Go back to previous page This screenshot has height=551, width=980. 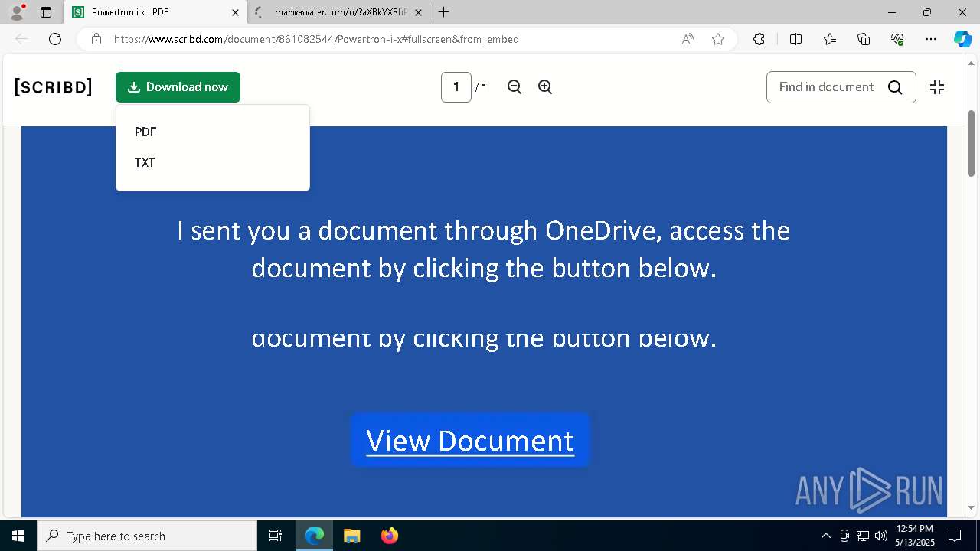click(x=21, y=39)
